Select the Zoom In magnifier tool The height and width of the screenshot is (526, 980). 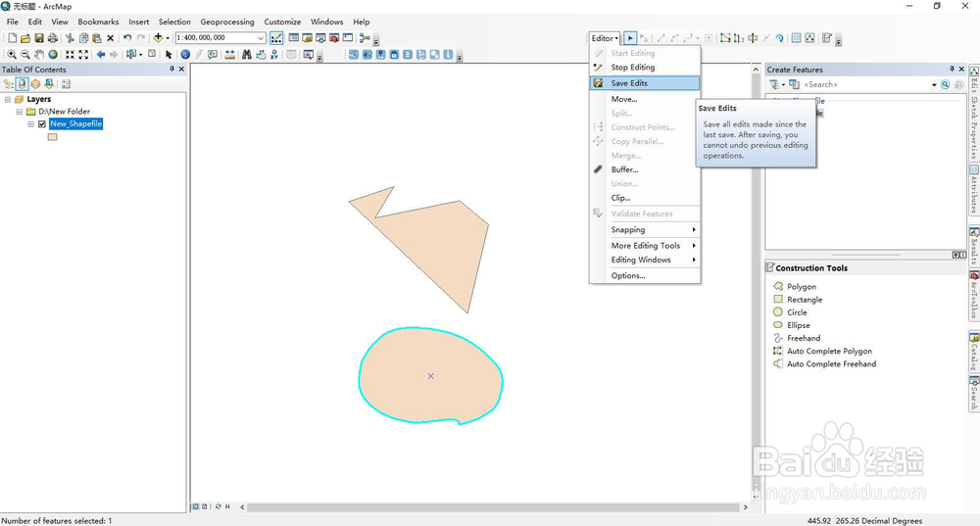pyautogui.click(x=11, y=55)
